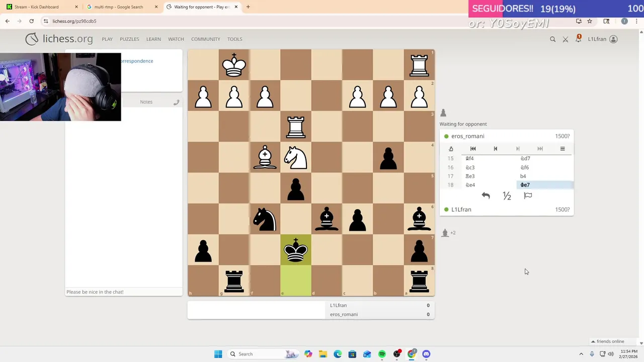
Task: Open the PUZZLES menu
Action: click(x=129, y=39)
